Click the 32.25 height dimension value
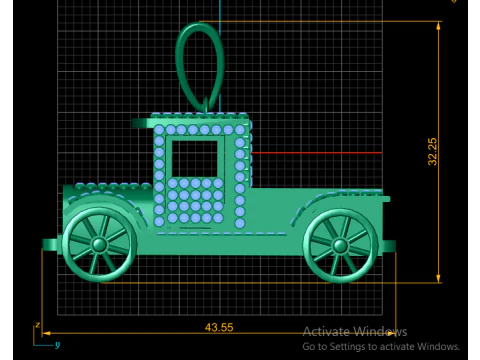Viewport: 480px width, 360px height. coord(432,152)
